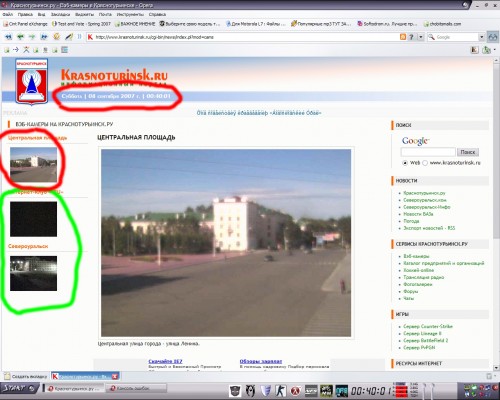The image size is (500, 400).
Task: Click the question mark icon in address bar
Action: pyautogui.click(x=411, y=37)
